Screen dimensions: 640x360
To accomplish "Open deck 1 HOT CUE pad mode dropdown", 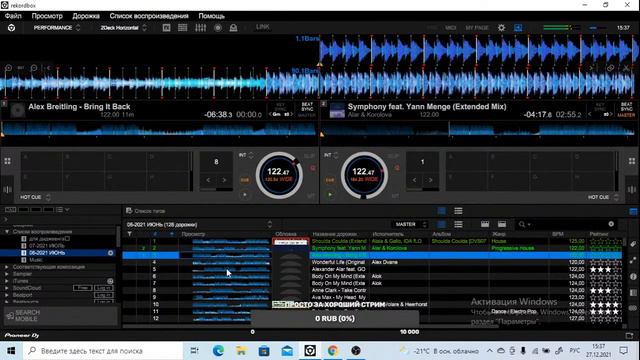I will point(35,197).
